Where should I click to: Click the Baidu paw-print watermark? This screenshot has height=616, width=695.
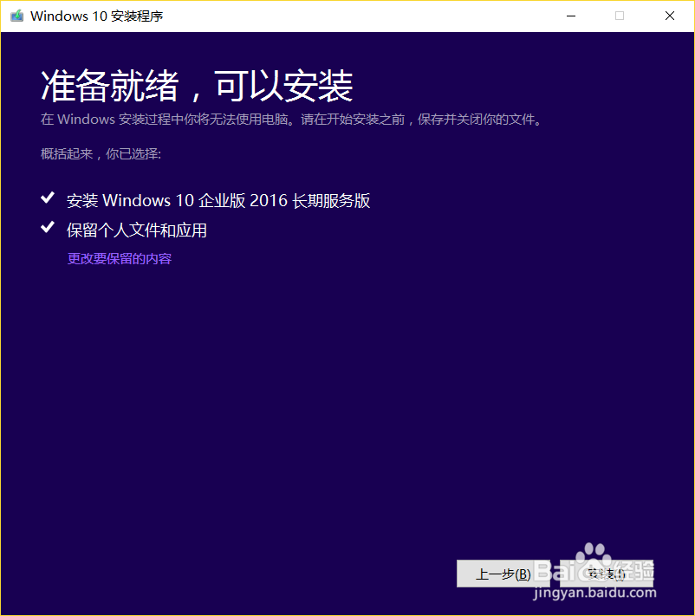coord(593,559)
